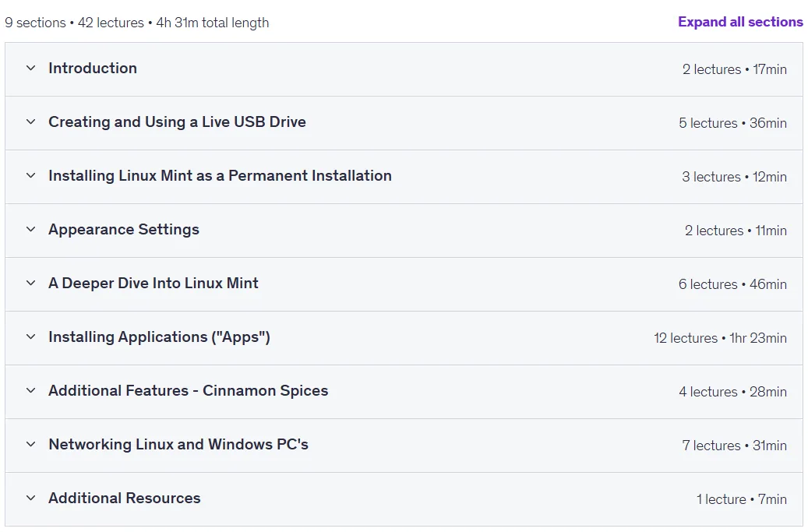
Task: Expand chevron beside Installing Linux Mint as a Permanent Installation
Action: tap(31, 175)
